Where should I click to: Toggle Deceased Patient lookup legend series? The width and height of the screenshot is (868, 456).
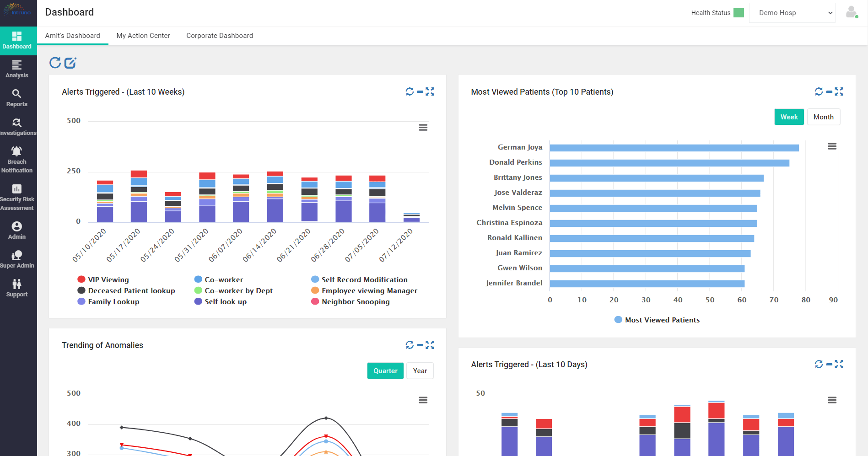click(126, 290)
